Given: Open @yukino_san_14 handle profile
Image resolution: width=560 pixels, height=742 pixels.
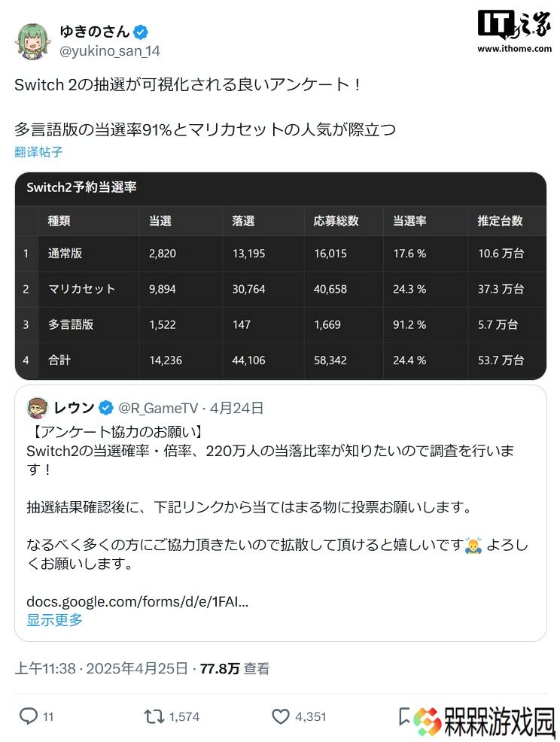Looking at the screenshot, I should (x=110, y=51).
